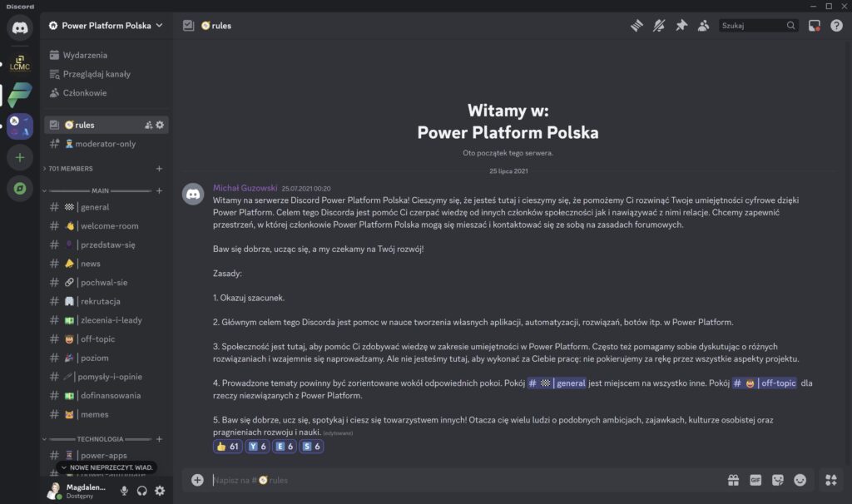Click invite people icon on rules channel

pyautogui.click(x=148, y=125)
